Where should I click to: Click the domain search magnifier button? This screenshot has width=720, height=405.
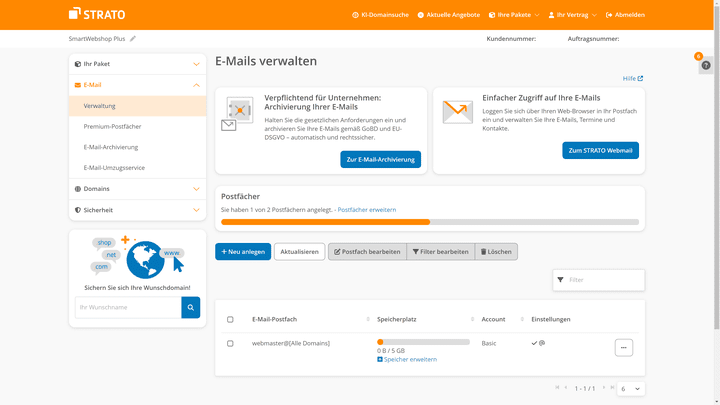191,307
